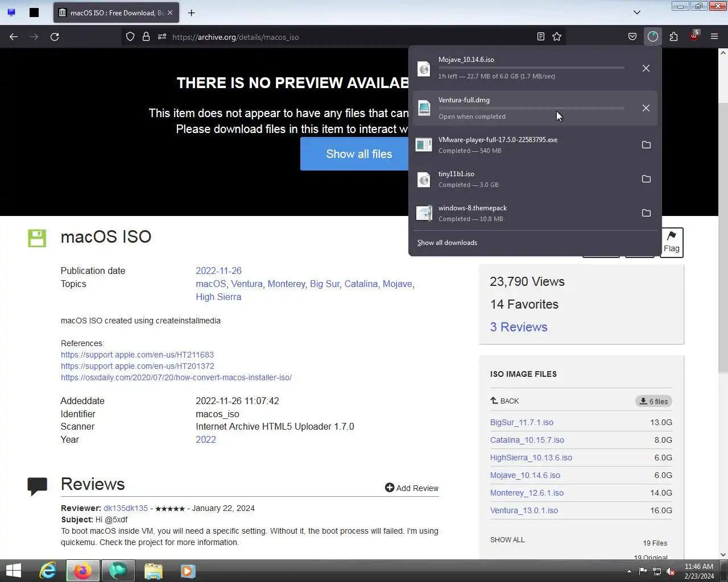Viewport: 728px width, 582px height.
Task: Open the Big Sur topic link
Action: tap(325, 284)
